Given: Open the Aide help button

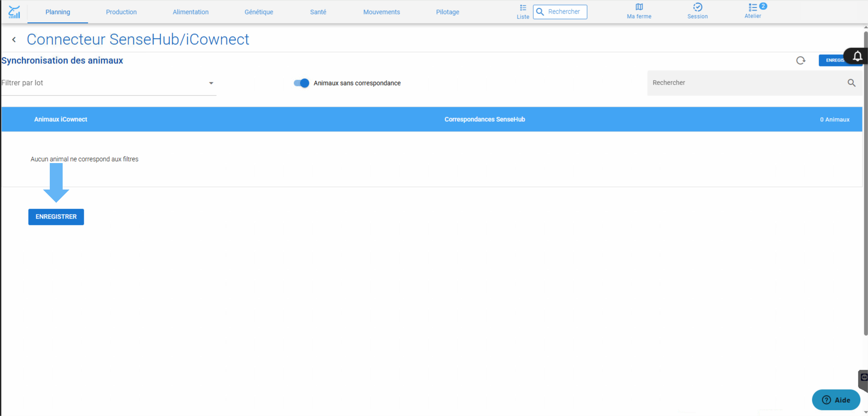Looking at the screenshot, I should point(836,400).
